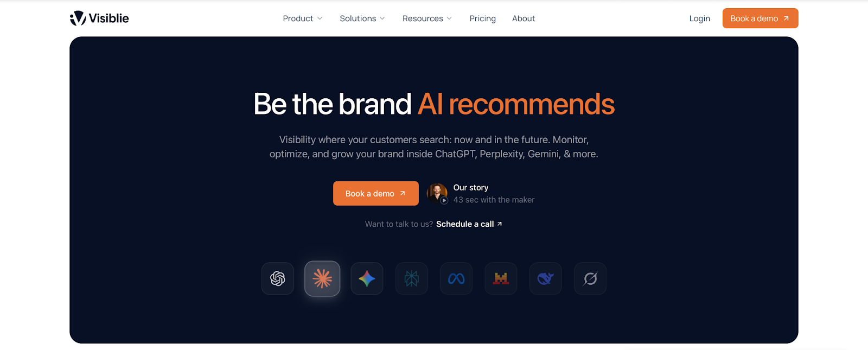868x350 pixels.
Task: Click the Login link
Action: tap(699, 18)
